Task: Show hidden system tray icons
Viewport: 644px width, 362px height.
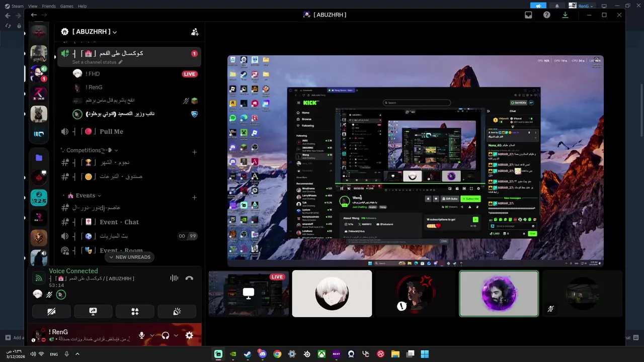Action: [77, 354]
